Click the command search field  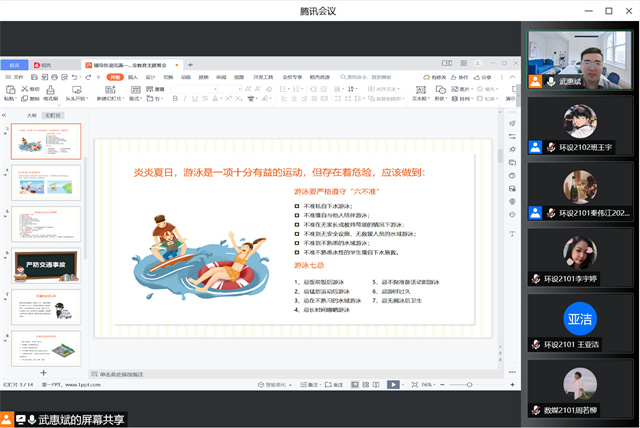367,77
